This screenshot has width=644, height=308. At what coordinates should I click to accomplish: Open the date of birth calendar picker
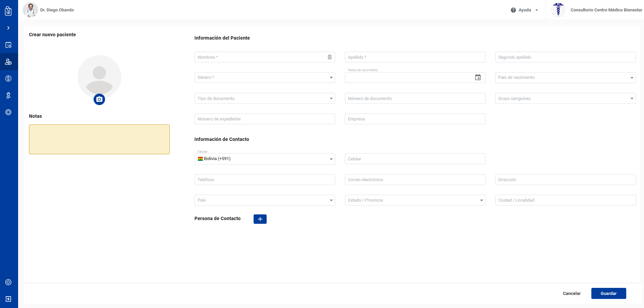click(x=478, y=78)
